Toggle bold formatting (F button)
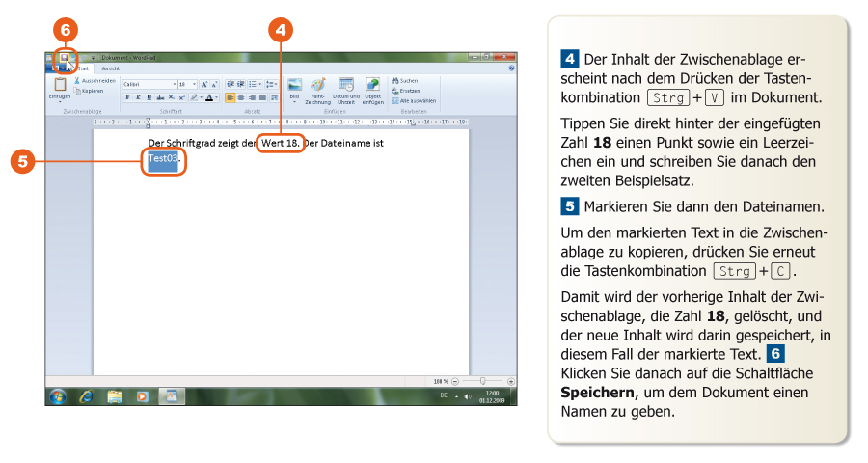 coord(126,97)
